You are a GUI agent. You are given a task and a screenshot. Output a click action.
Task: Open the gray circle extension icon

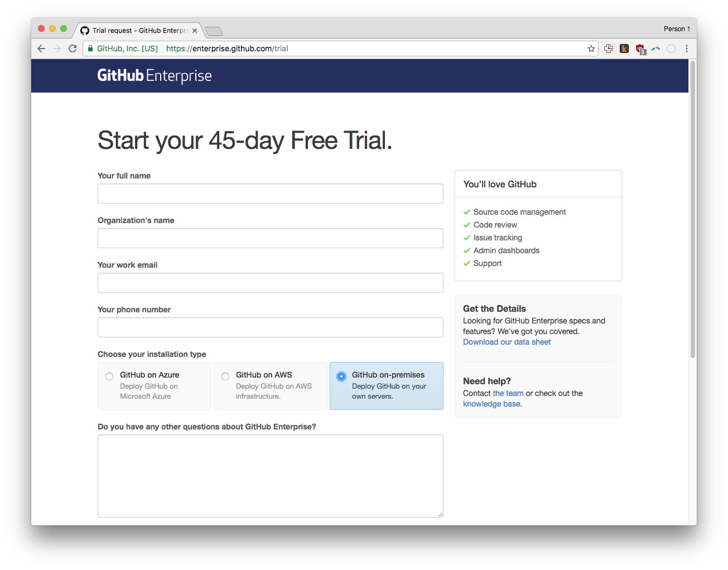pyautogui.click(x=671, y=49)
